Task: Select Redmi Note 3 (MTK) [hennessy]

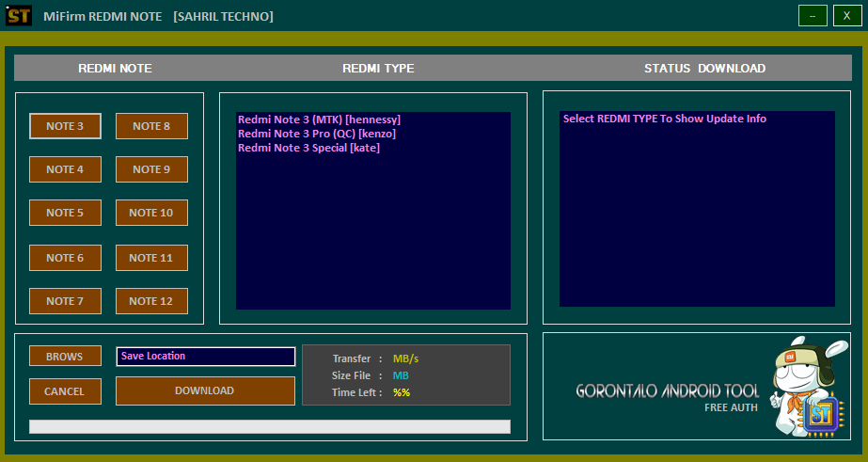Action: pyautogui.click(x=319, y=119)
